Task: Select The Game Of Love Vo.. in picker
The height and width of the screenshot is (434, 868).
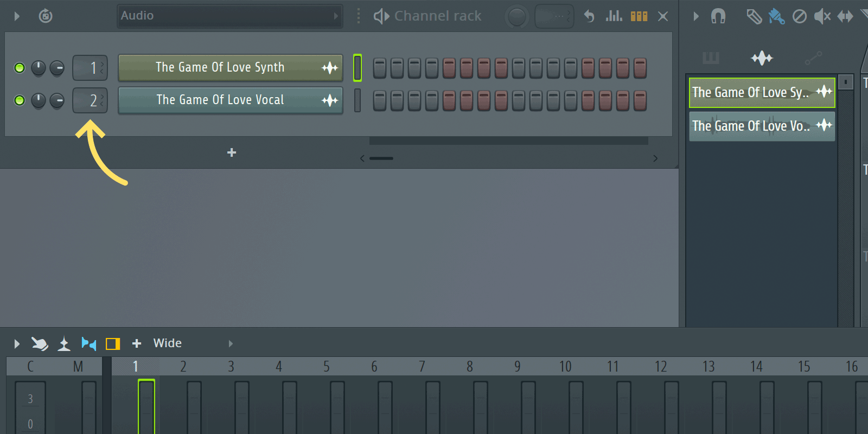Action: tap(762, 126)
